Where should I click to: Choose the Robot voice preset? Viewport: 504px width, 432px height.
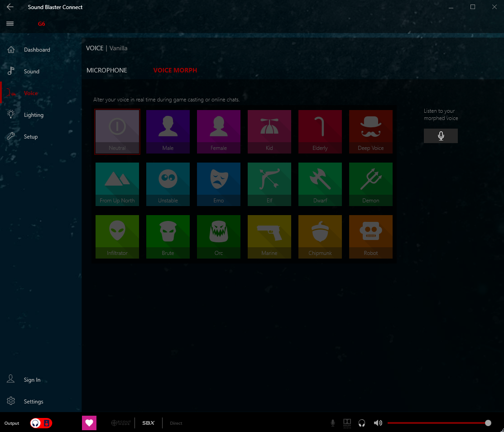click(370, 237)
